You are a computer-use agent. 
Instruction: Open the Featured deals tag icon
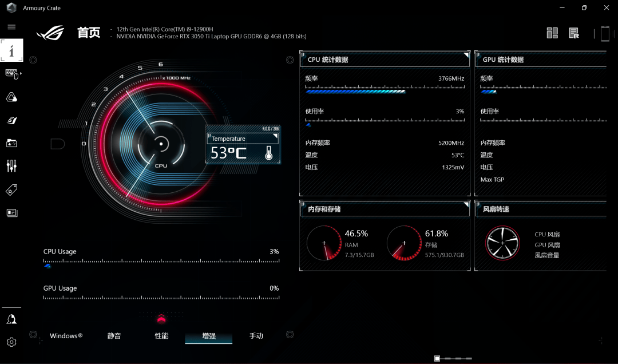[x=11, y=189]
